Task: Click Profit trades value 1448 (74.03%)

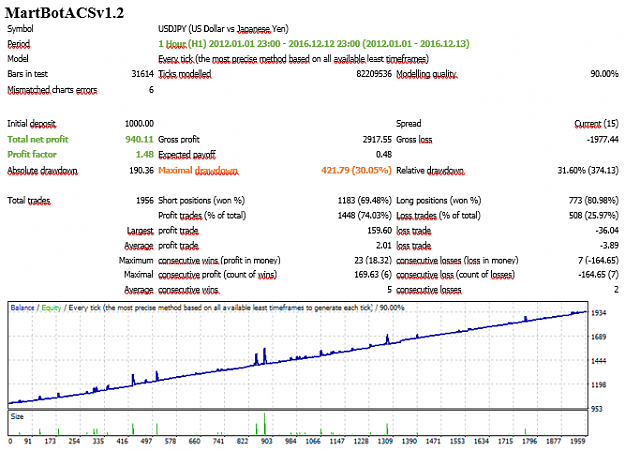Action: coord(365,215)
